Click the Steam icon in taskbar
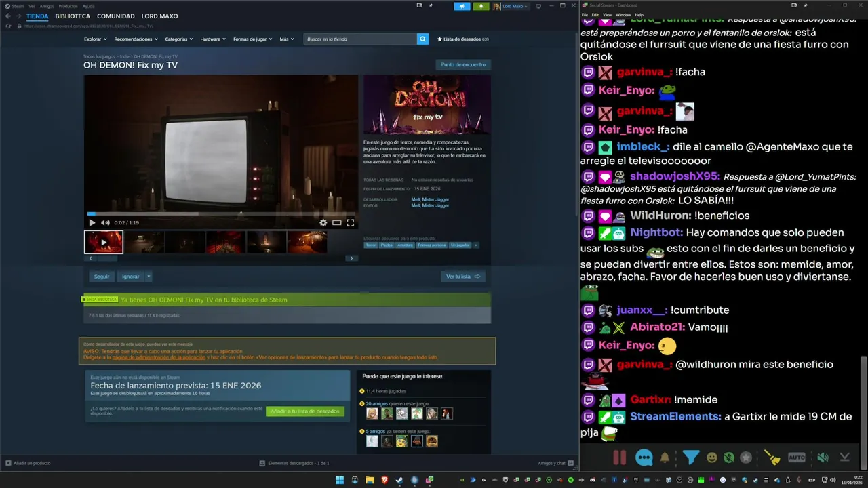The image size is (868, 488). pyautogui.click(x=399, y=480)
